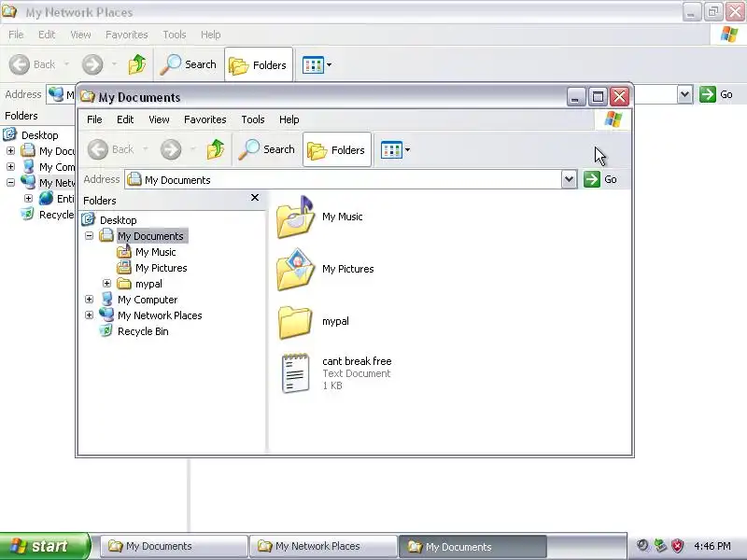
Task: Open Favorites menu in My Documents window
Action: 204,119
